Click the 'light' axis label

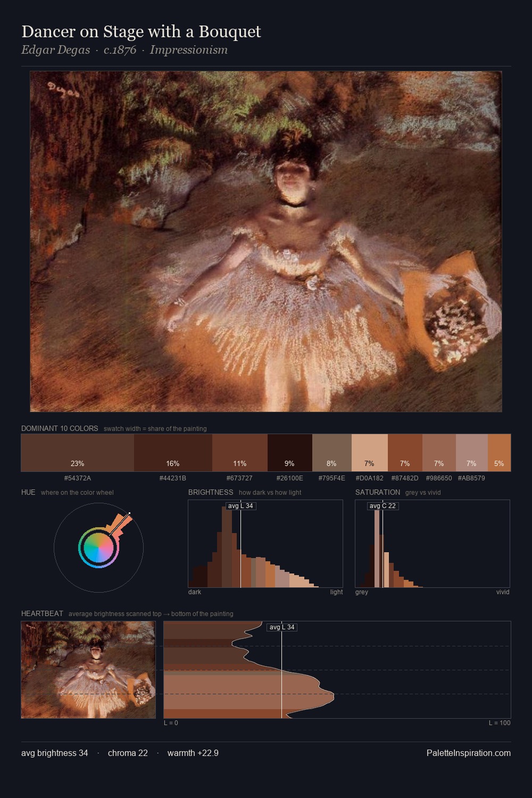pos(336,592)
